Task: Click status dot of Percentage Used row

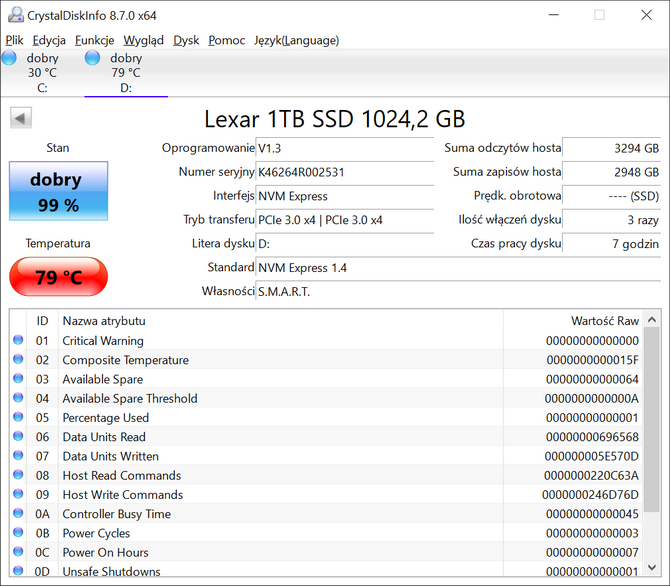Action: pyautogui.click(x=18, y=417)
